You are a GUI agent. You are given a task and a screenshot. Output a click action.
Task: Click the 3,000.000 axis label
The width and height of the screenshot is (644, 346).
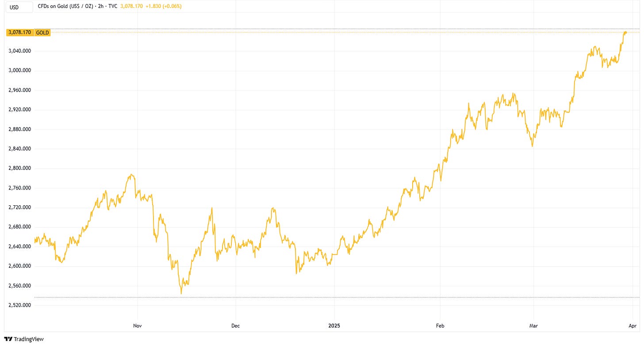pos(19,70)
